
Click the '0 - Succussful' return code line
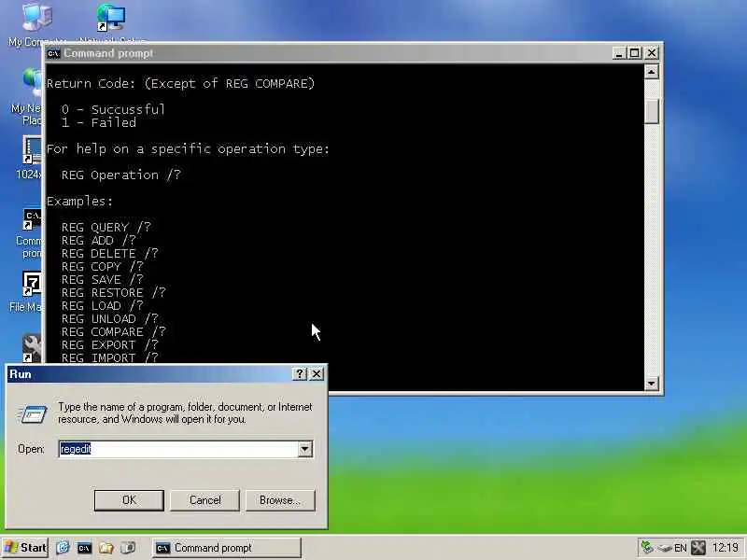(113, 109)
